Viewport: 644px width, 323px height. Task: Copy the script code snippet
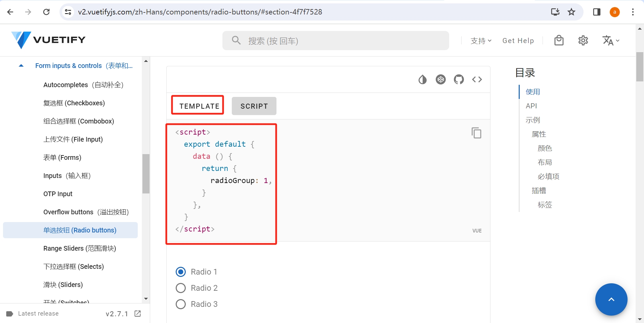click(x=476, y=133)
